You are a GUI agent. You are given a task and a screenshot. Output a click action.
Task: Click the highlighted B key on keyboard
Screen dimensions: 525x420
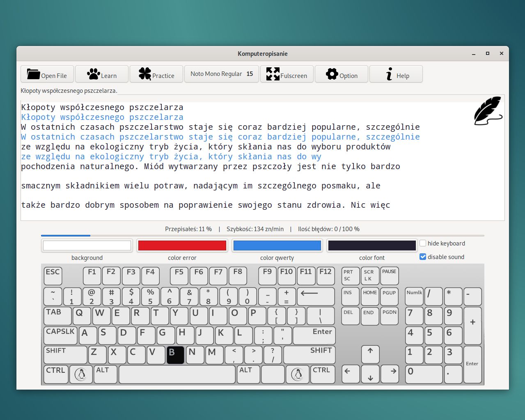pos(175,355)
